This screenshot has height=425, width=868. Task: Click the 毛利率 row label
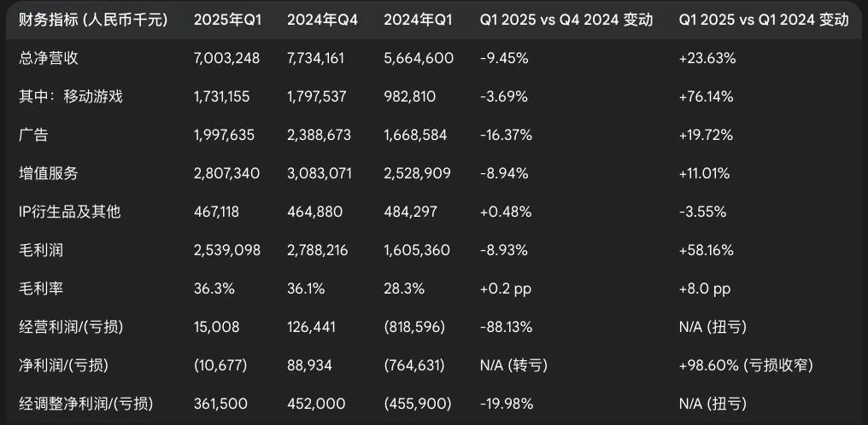[x=41, y=288]
